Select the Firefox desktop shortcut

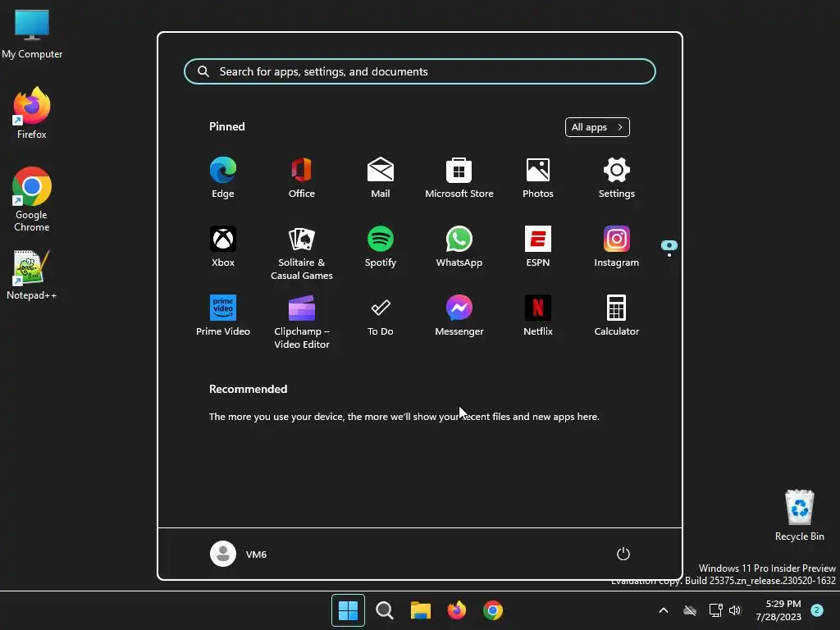point(32,113)
